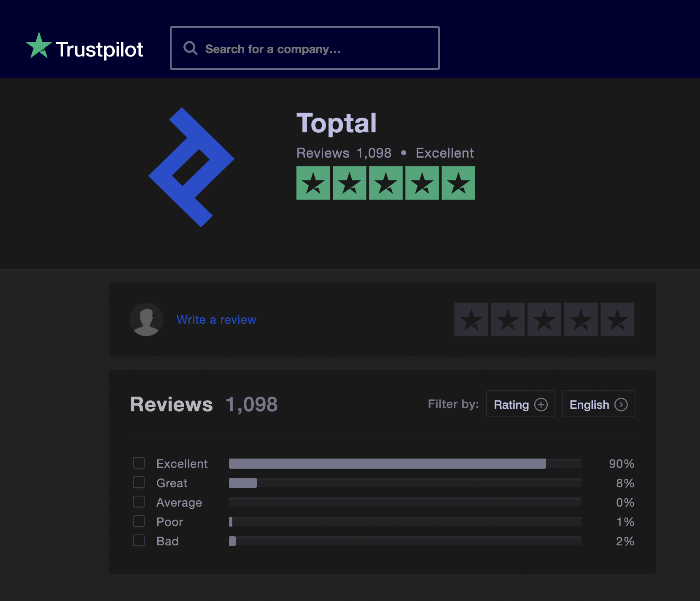
Task: Click the Bad 2% progress bar
Action: (405, 541)
